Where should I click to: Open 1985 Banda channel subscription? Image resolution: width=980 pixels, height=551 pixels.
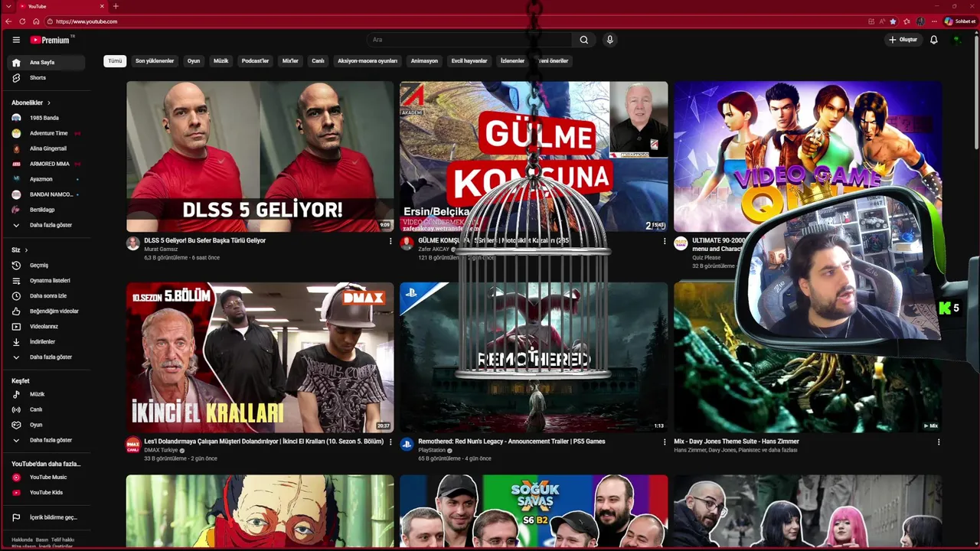[x=46, y=118]
